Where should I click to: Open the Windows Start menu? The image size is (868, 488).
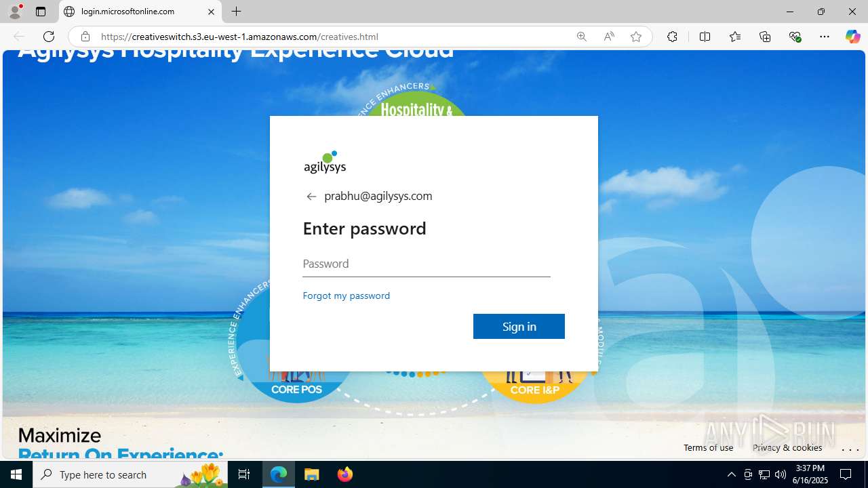(16, 474)
